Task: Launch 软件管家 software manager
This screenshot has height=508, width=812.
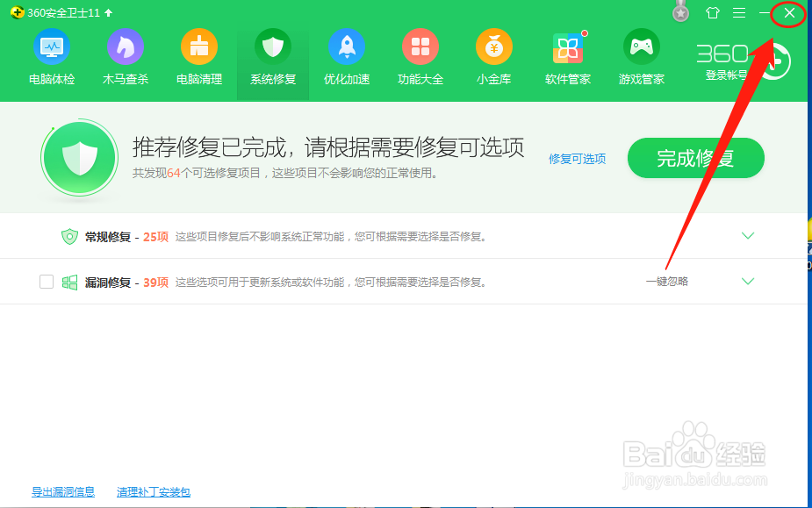Action: (x=567, y=57)
